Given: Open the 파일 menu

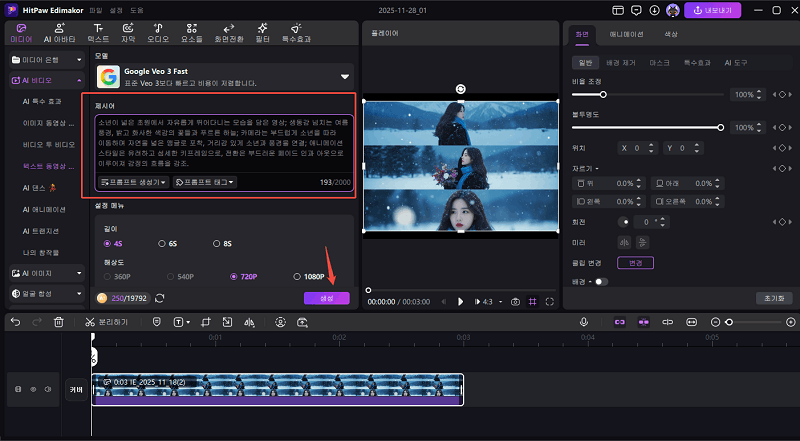Looking at the screenshot, I should (95, 10).
